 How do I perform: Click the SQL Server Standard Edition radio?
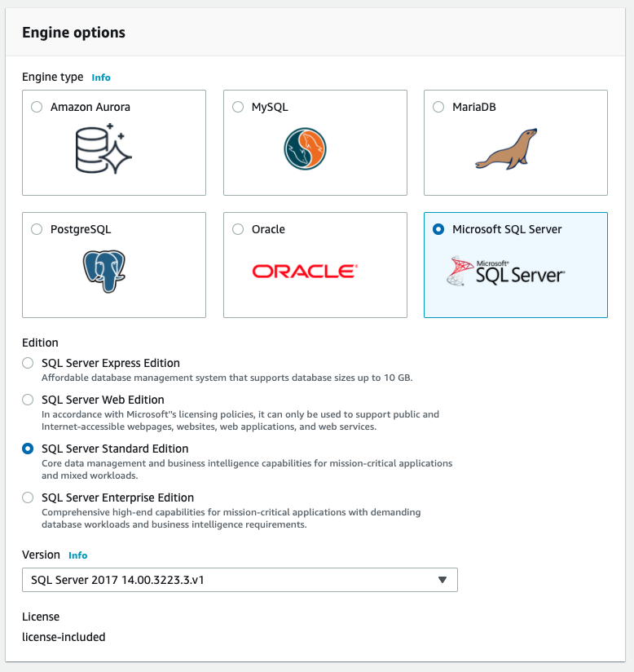pyautogui.click(x=29, y=449)
